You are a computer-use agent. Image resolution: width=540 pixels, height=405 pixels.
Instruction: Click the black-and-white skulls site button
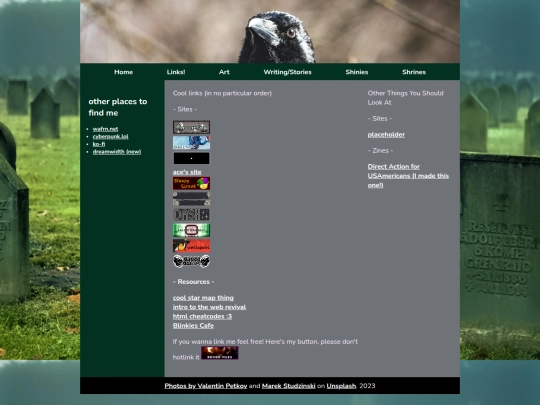pyautogui.click(x=191, y=261)
